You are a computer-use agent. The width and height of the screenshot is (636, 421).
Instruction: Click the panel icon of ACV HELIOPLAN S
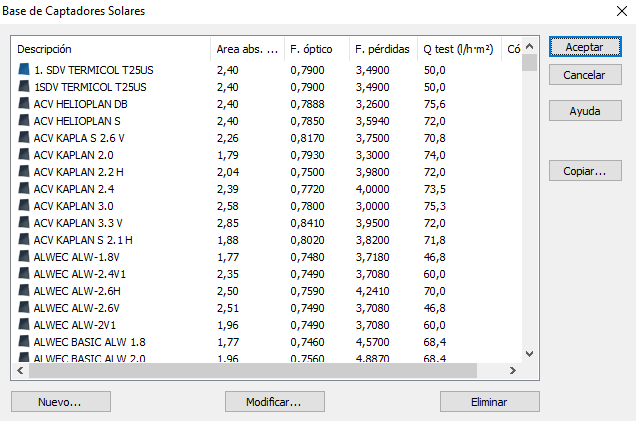(24, 121)
